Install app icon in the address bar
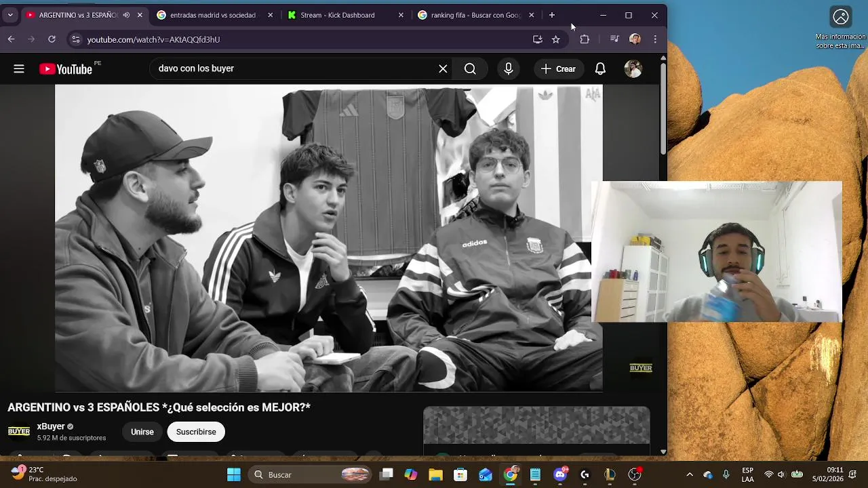 click(x=538, y=39)
